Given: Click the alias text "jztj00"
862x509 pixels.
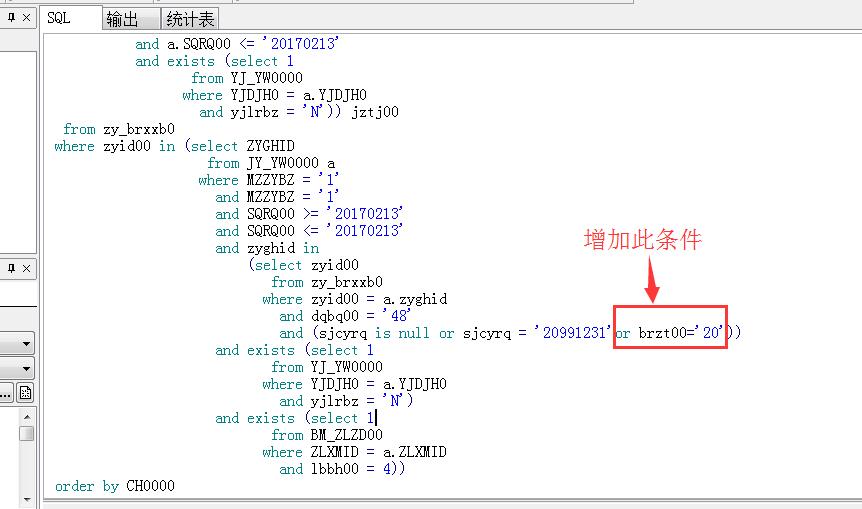Looking at the screenshot, I should coord(375,112).
